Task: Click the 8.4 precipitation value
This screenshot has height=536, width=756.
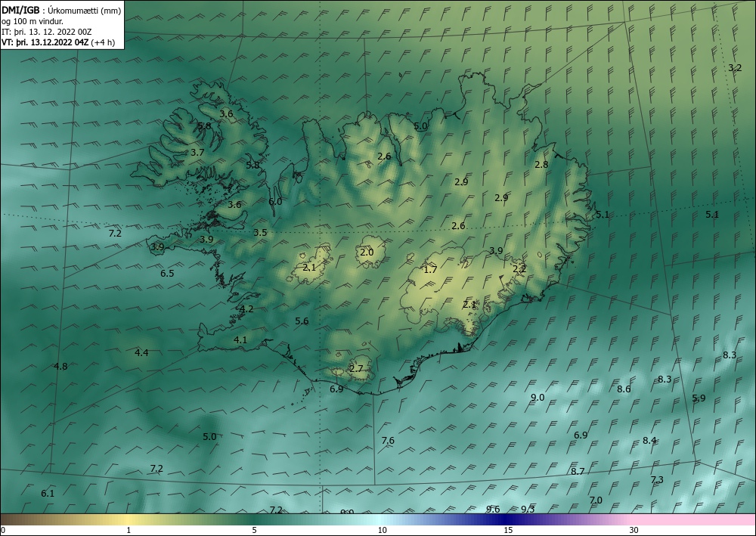Action: point(649,440)
